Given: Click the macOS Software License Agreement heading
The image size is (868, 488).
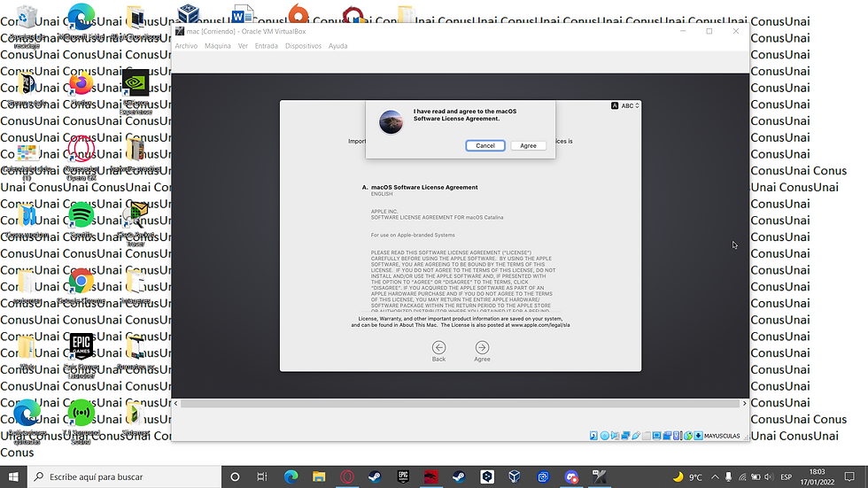Looking at the screenshot, I should pos(424,187).
